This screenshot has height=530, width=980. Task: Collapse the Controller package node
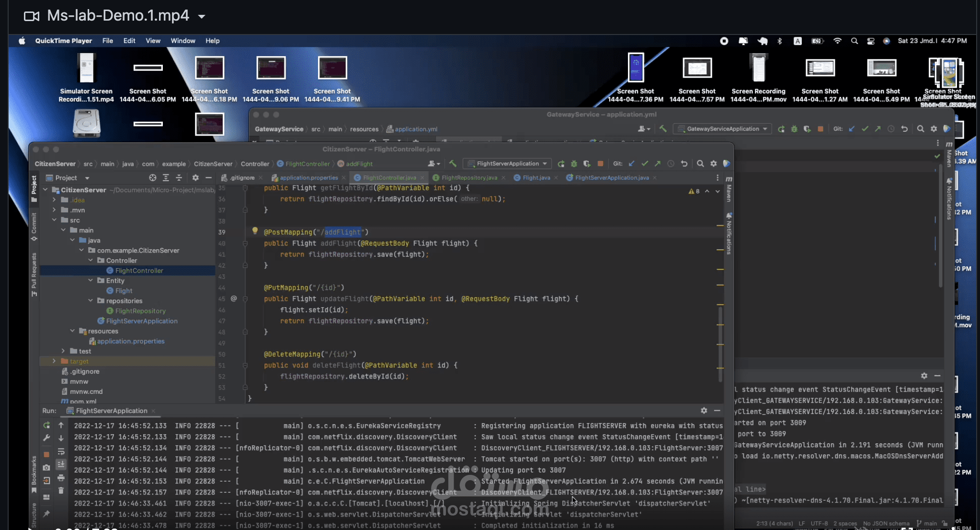tap(91, 260)
